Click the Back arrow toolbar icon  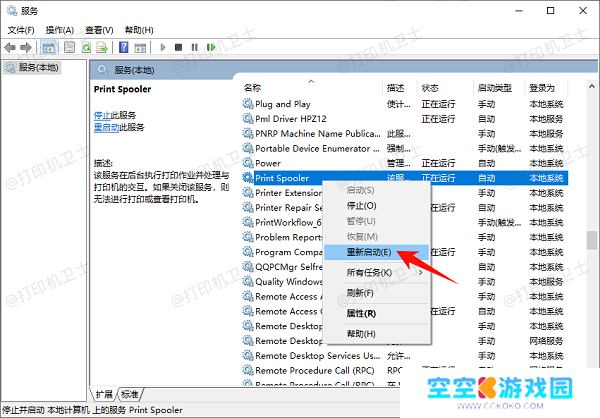pos(10,47)
